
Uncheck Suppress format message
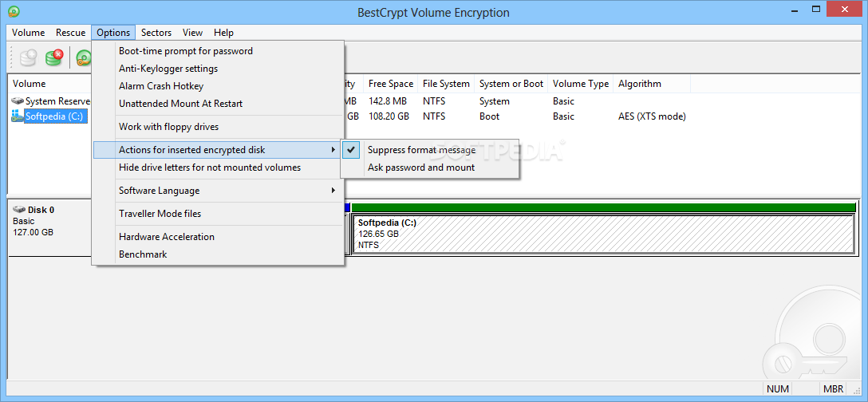point(430,149)
